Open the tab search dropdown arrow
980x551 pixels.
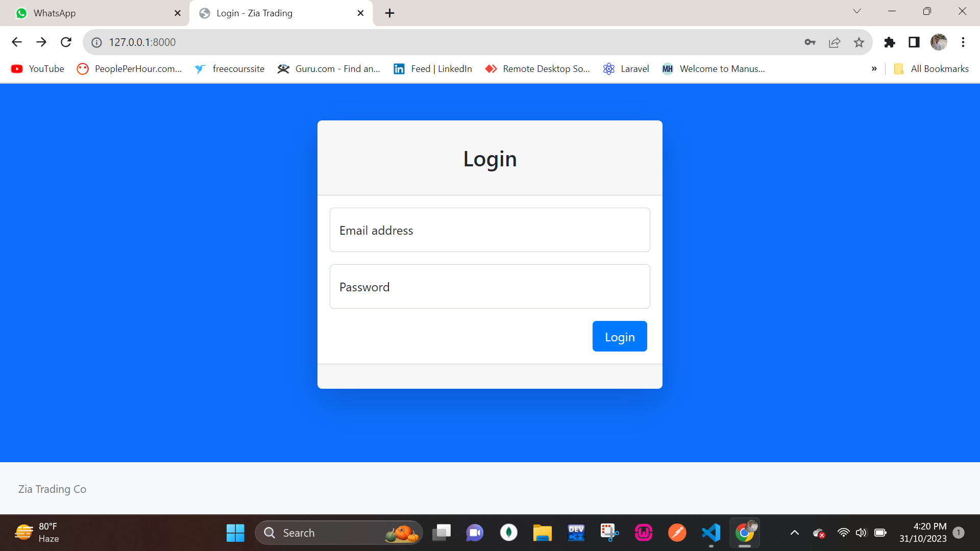pos(857,11)
